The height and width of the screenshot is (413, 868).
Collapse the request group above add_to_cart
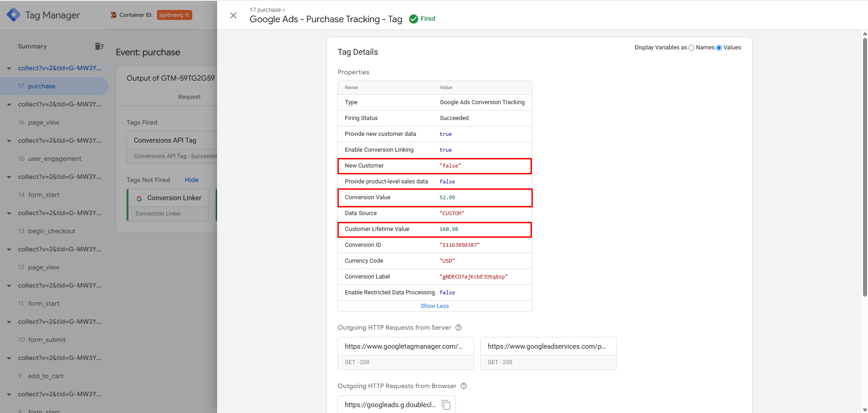click(x=9, y=358)
